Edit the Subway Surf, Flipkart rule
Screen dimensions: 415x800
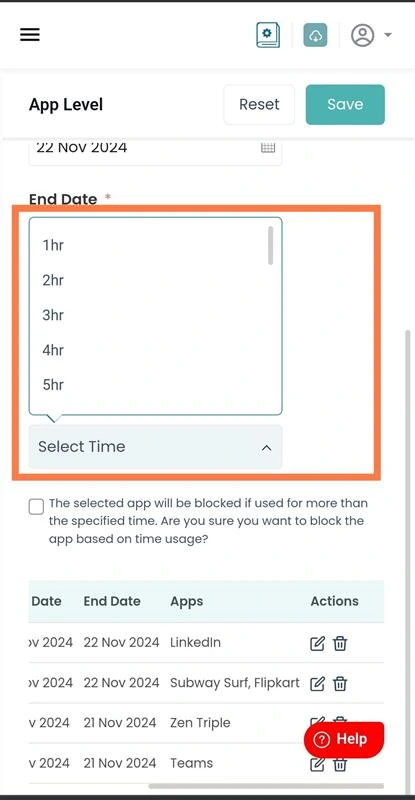click(317, 683)
